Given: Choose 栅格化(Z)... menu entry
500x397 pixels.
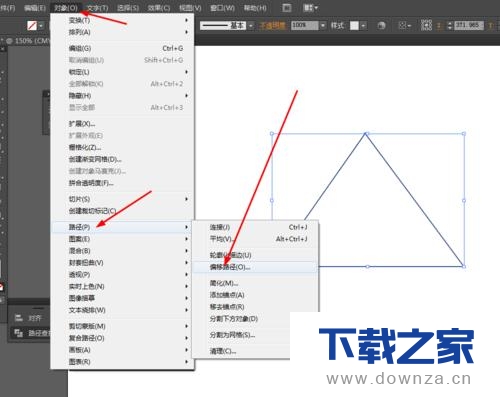Looking at the screenshot, I should [122, 147].
